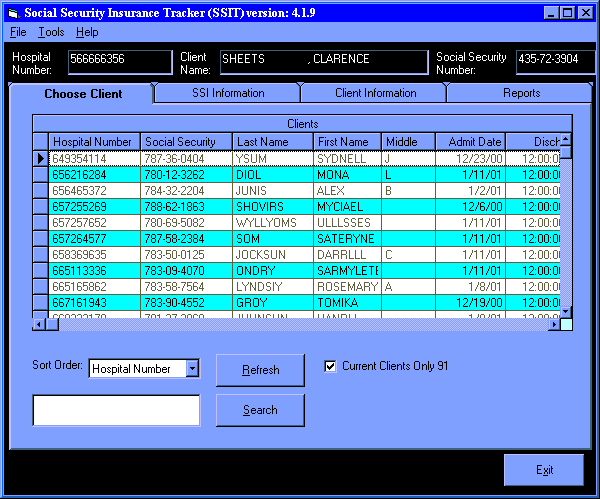Click the vertical scrollbar thumb
The height and width of the screenshot is (499, 600).
(x=566, y=152)
